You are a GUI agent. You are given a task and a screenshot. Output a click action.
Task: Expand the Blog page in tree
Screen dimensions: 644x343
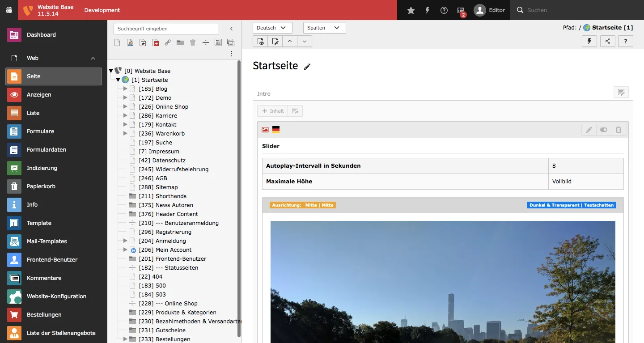click(125, 89)
